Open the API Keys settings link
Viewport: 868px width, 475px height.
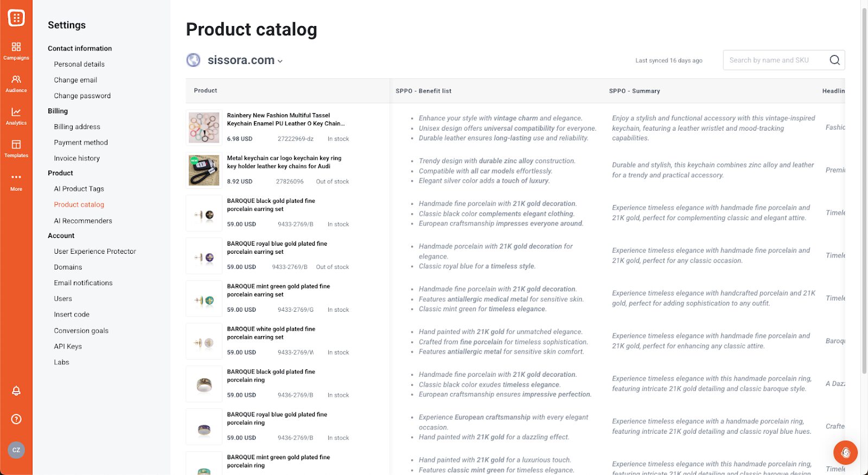coord(68,346)
